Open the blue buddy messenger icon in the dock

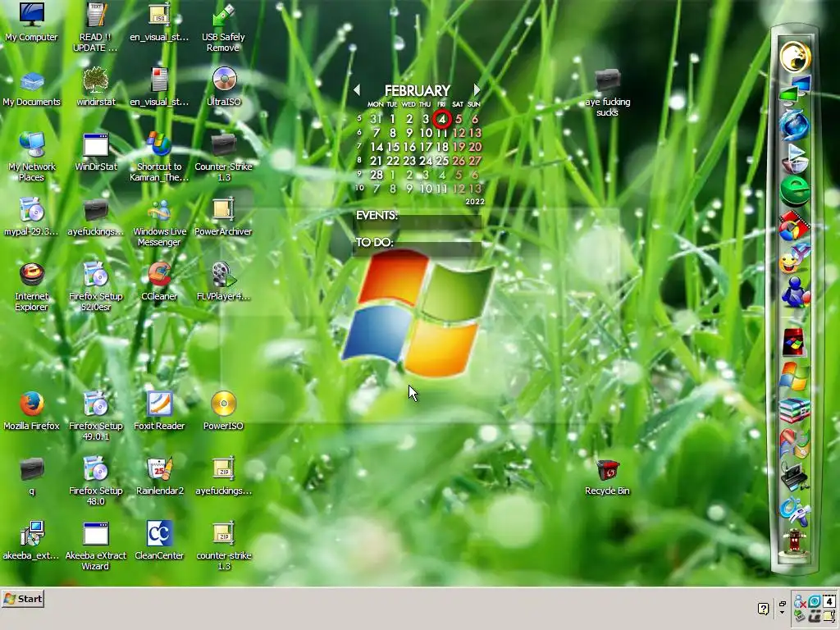click(794, 293)
